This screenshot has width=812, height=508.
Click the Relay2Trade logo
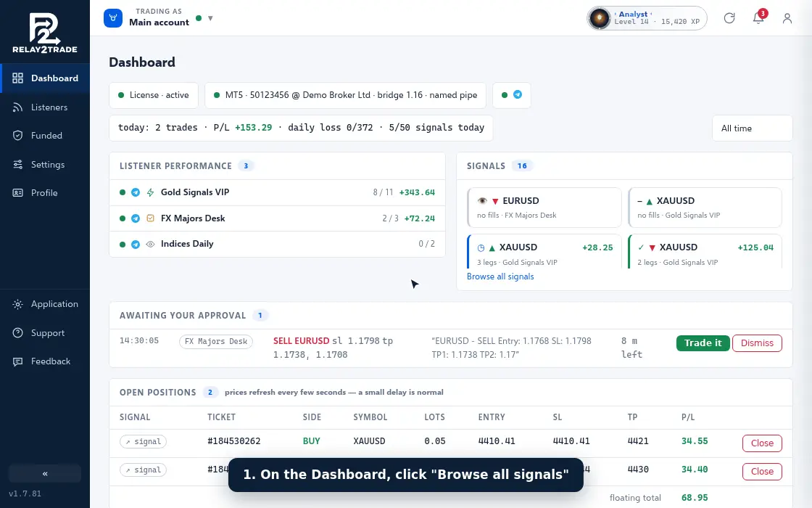(x=44, y=33)
